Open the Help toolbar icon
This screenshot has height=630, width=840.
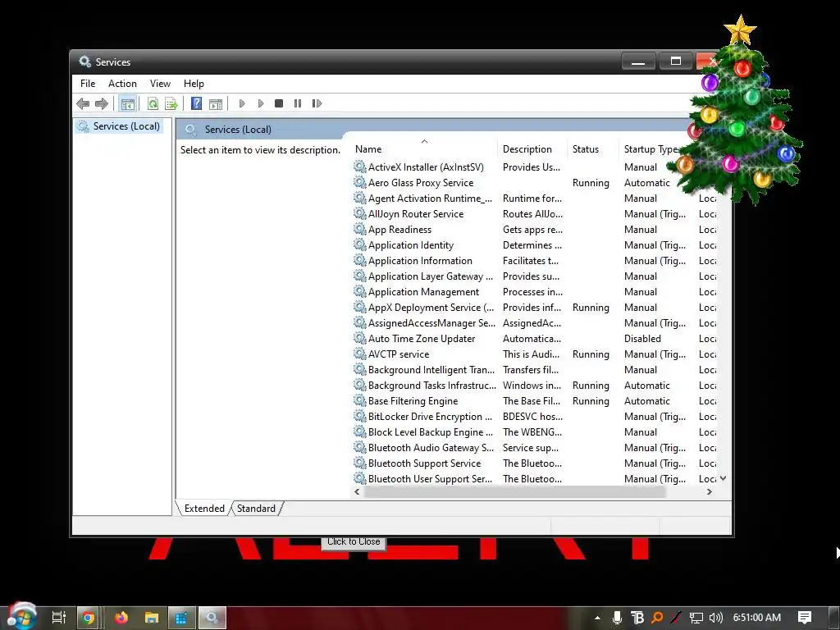[197, 103]
